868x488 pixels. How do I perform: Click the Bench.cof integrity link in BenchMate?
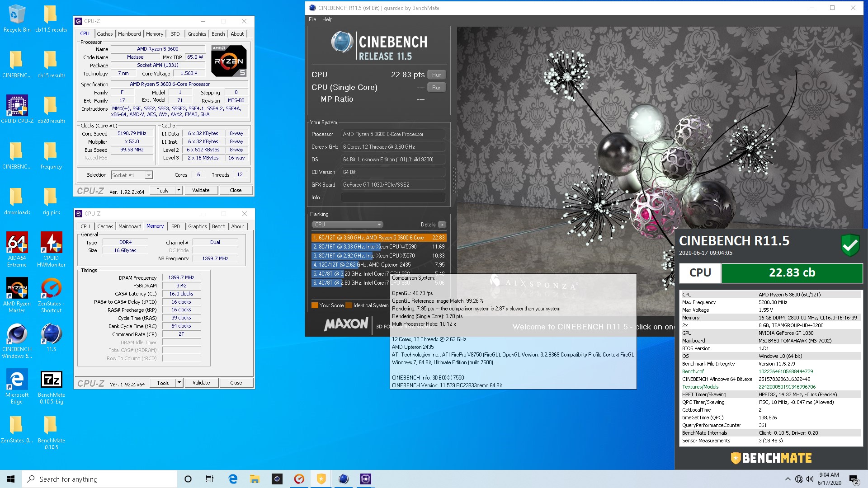693,371
